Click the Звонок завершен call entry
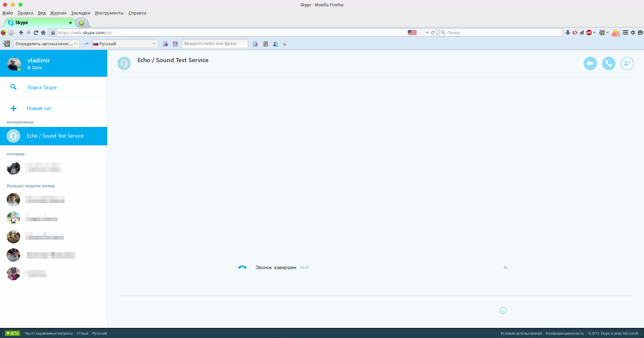The height and width of the screenshot is (338, 644). [276, 267]
